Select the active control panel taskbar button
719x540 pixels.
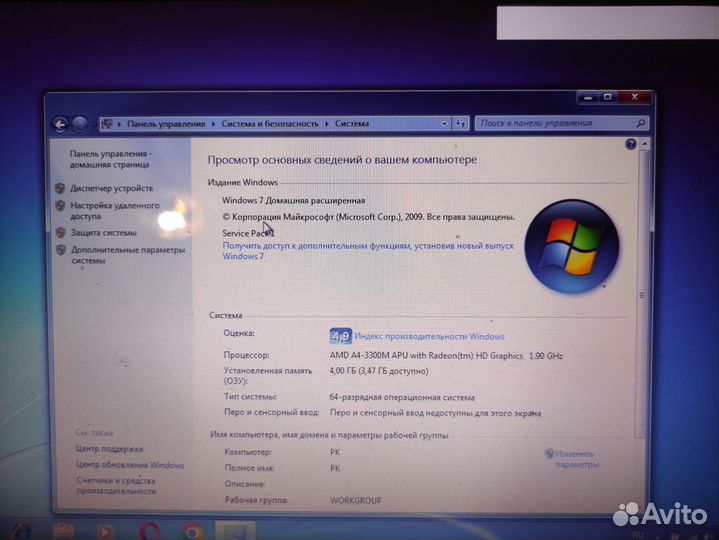click(235, 531)
